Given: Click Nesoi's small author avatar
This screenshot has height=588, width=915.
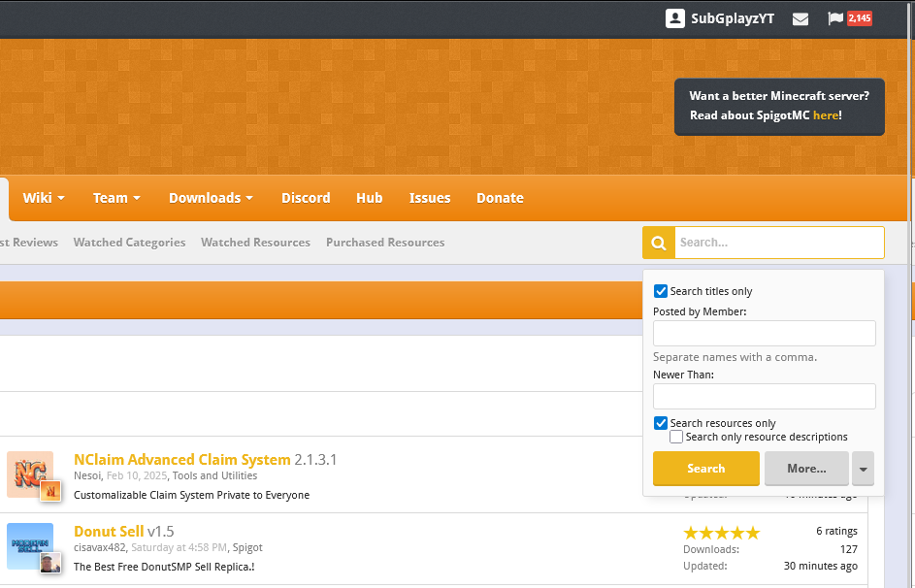Looking at the screenshot, I should click(50, 492).
